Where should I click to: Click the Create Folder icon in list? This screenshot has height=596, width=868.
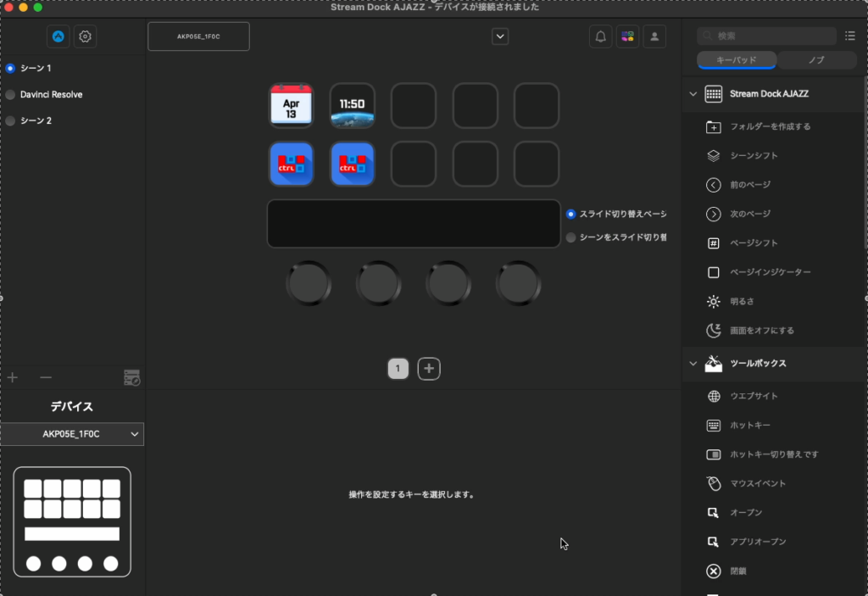[x=714, y=127]
